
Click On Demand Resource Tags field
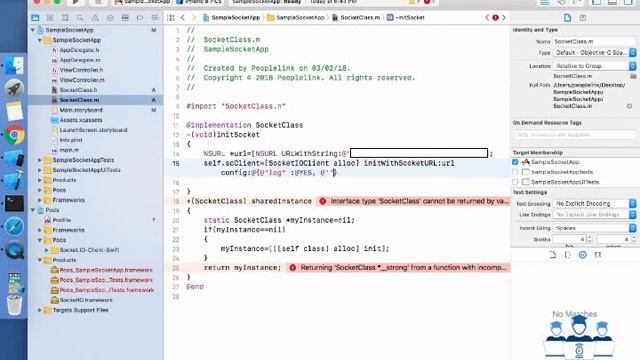[x=574, y=135]
